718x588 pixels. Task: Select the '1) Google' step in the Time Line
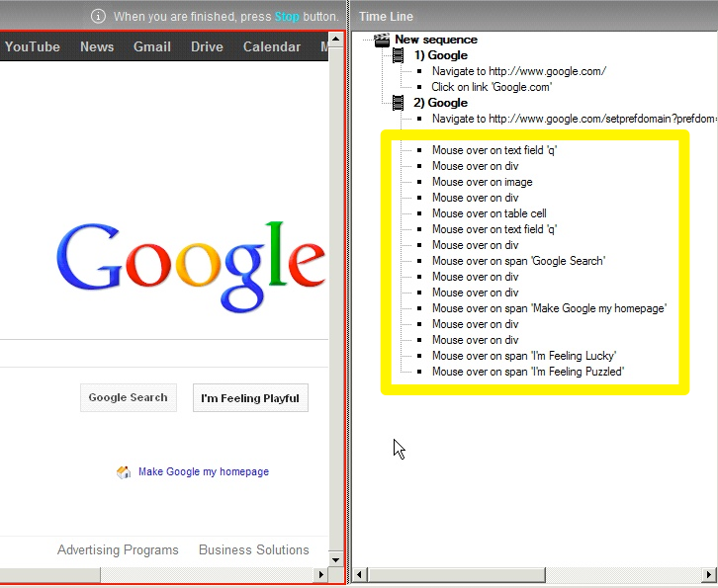tap(440, 55)
